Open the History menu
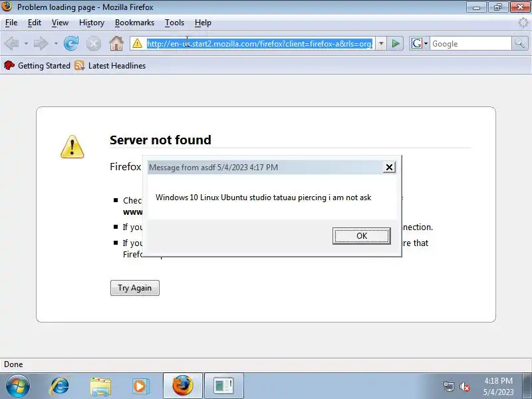 tap(92, 23)
